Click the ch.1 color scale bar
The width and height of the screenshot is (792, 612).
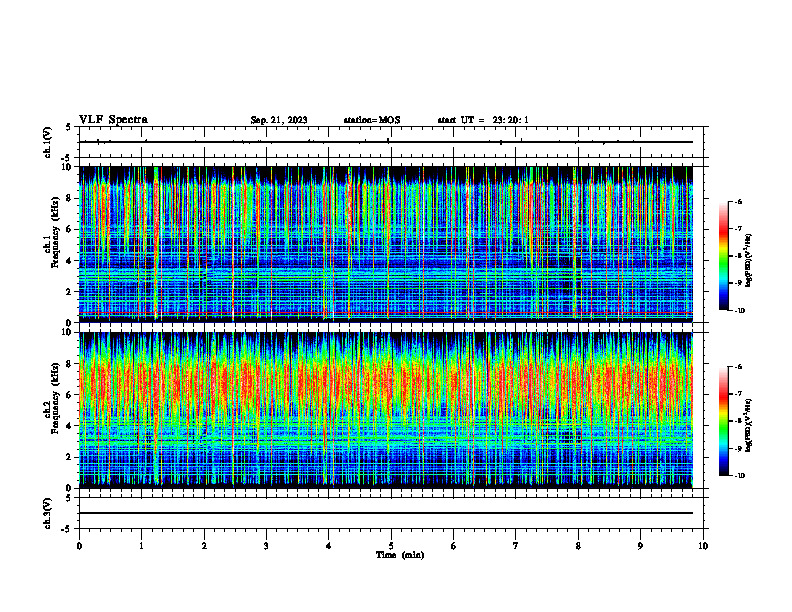(723, 256)
